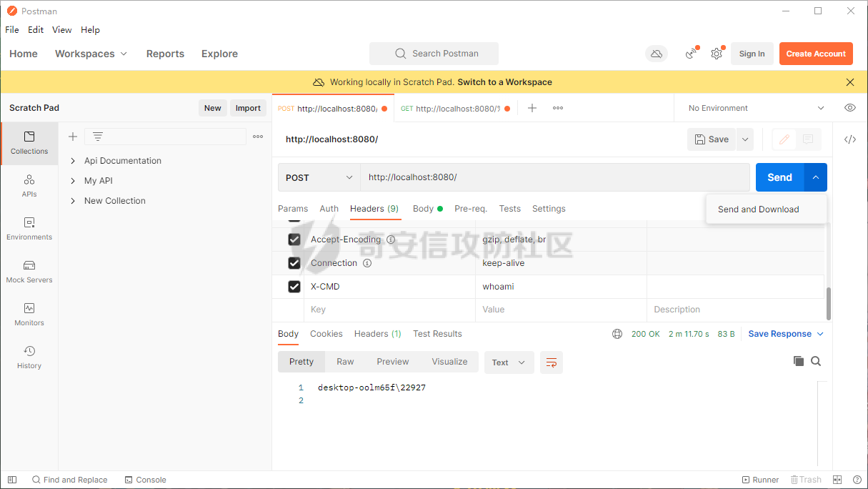This screenshot has height=489, width=868.
Task: Select the Raw response view
Action: coord(345,362)
